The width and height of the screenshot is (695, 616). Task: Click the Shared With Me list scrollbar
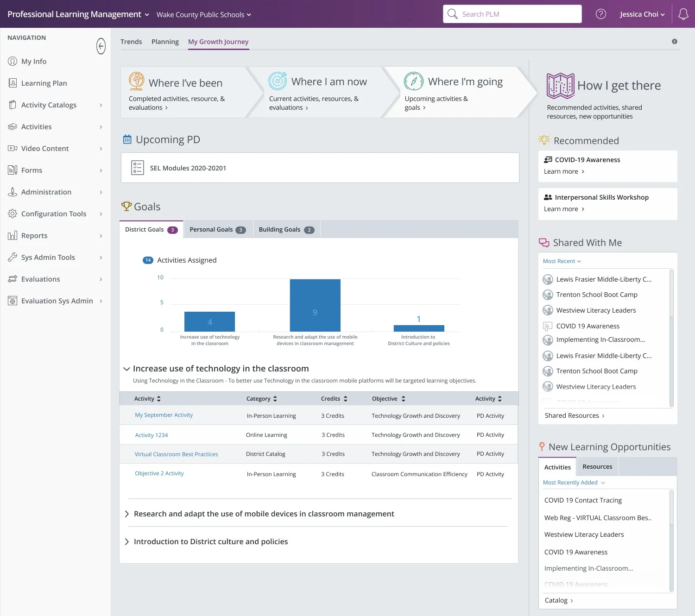pyautogui.click(x=671, y=339)
